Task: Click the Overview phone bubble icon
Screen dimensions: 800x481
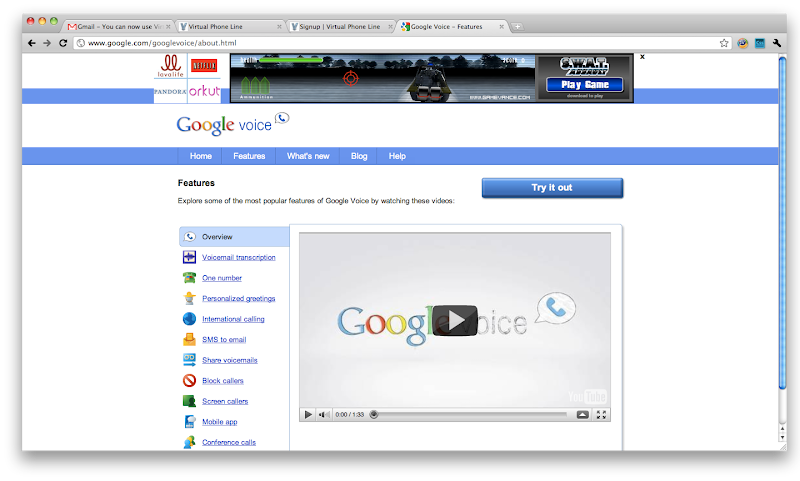Action: 189,237
